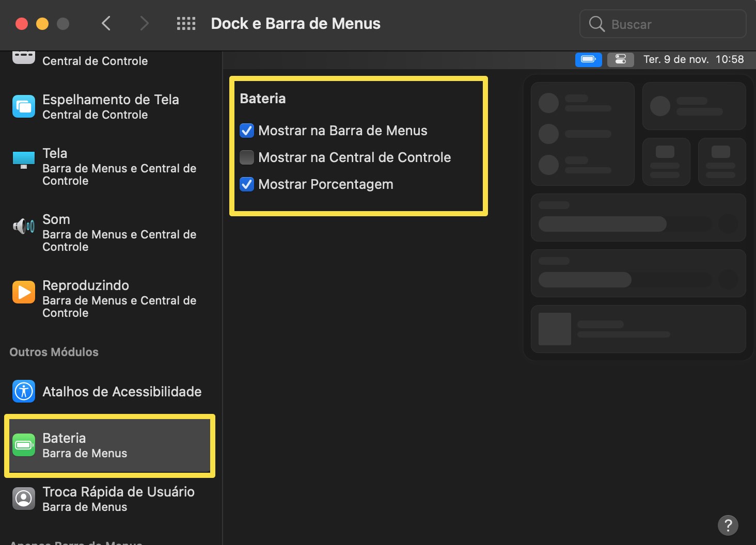Disable Mostrar na Barra de Menus checkbox
The width and height of the screenshot is (756, 545).
pyautogui.click(x=247, y=131)
